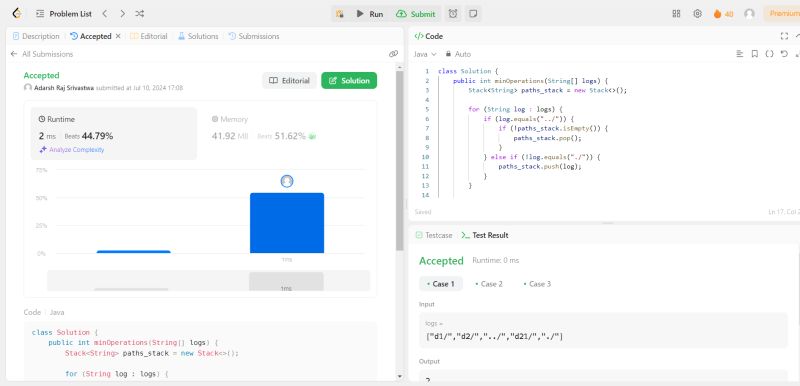Screen dimensions: 800x386
Task: Toggle the editor fullscreen icon
Action: pyautogui.click(x=784, y=36)
